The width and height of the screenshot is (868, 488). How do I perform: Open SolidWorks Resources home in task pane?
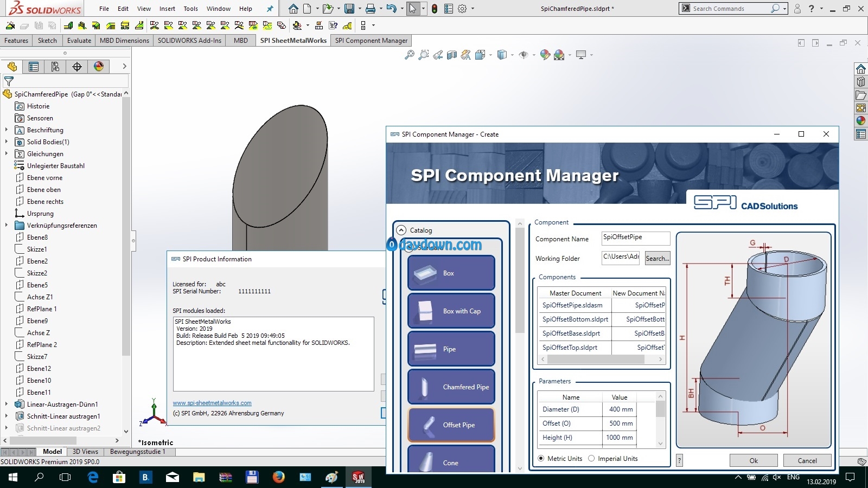point(861,69)
